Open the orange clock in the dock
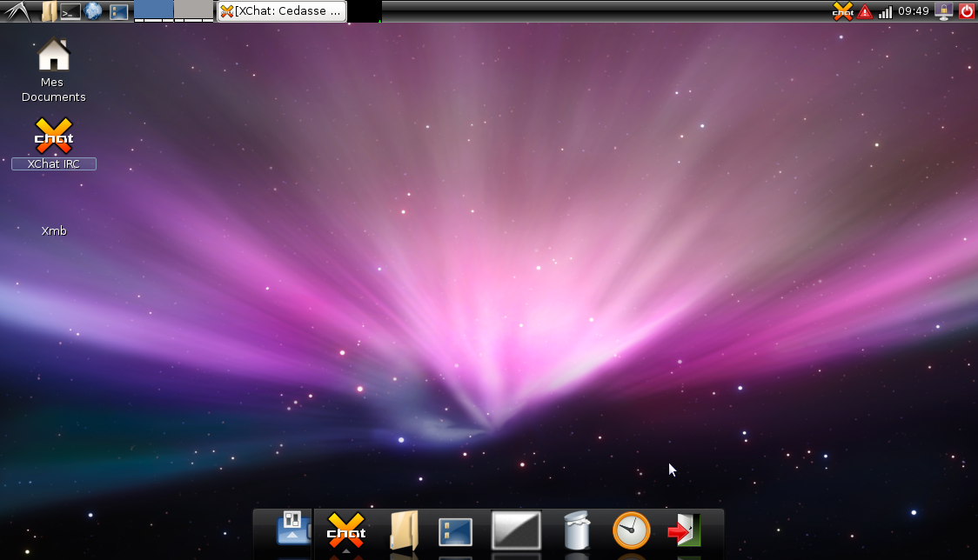 point(631,530)
